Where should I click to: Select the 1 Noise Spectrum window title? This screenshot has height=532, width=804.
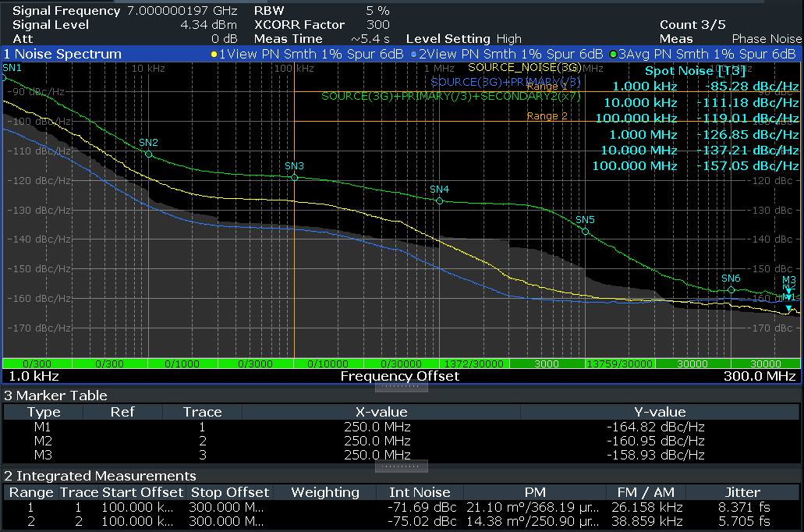[x=62, y=54]
